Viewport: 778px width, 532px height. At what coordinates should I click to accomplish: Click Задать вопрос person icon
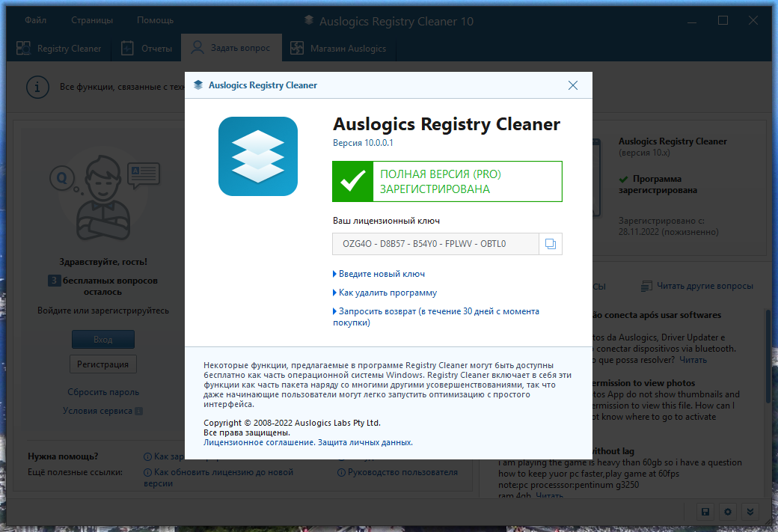[x=197, y=48]
